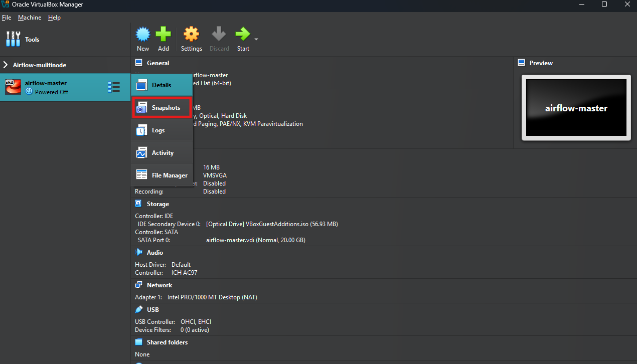Viewport: 637px width, 364px height.
Task: Click the New machine toolbar icon
Action: 143,34
